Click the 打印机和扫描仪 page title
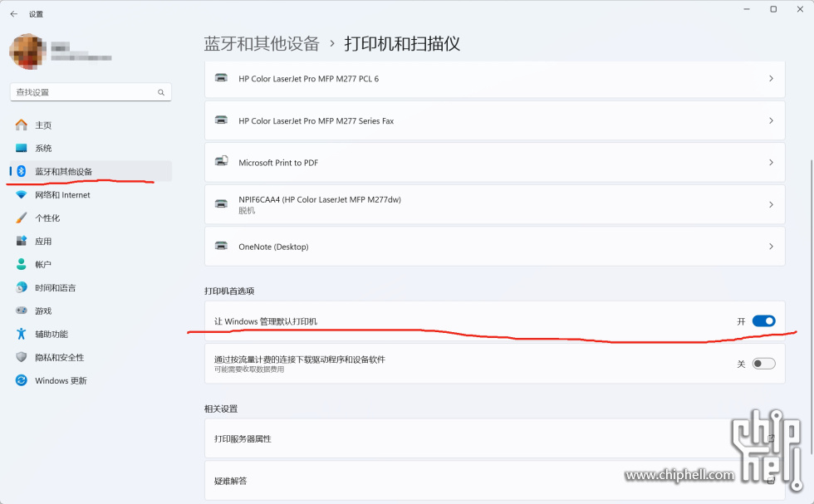 402,44
